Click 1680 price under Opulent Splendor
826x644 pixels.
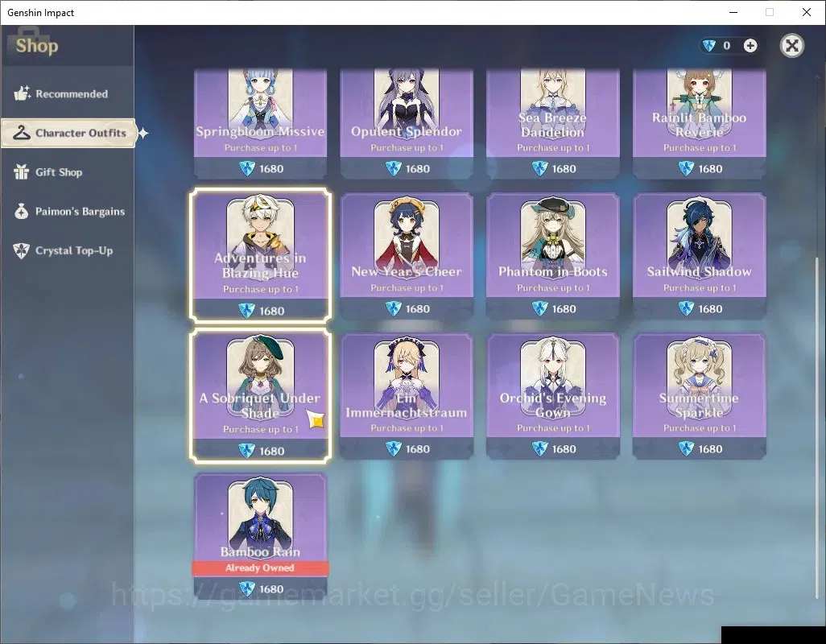click(x=418, y=169)
